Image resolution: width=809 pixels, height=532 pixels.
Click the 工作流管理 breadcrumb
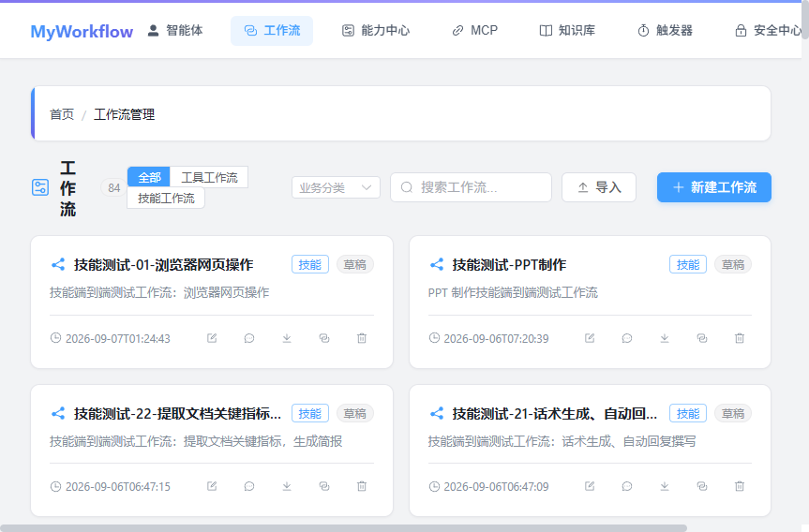coord(125,114)
